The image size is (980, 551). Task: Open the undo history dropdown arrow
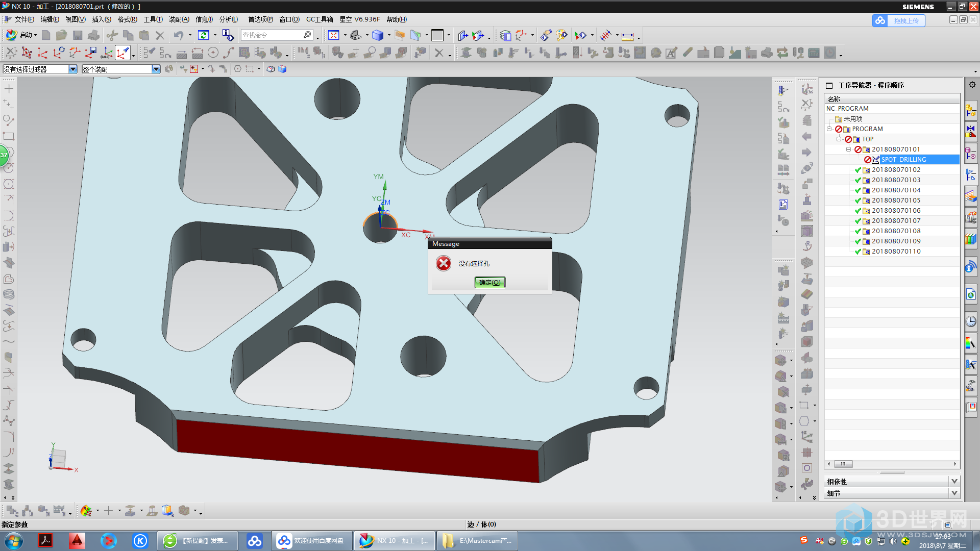point(190,35)
